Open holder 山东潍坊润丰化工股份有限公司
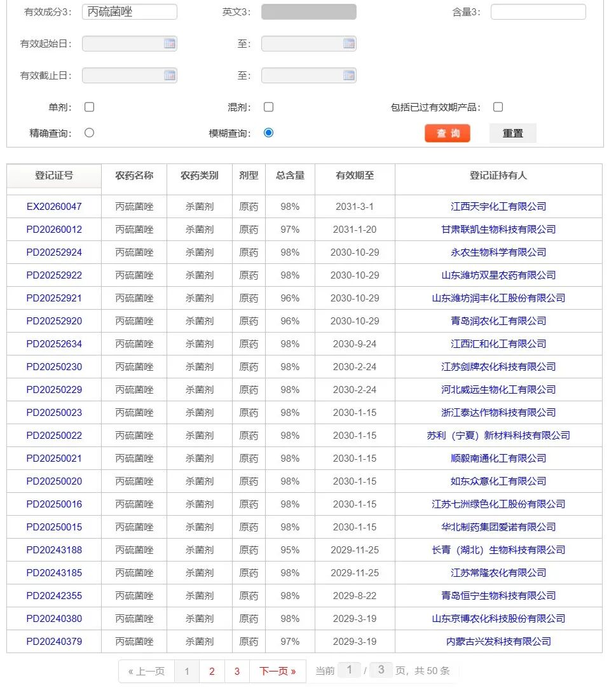This screenshot has width=616, height=690. (x=498, y=298)
